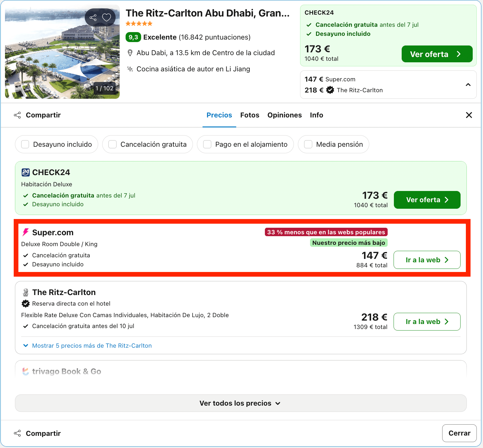Click Nuestro precio más bajo badge
This screenshot has height=448, width=483.
coord(349,243)
